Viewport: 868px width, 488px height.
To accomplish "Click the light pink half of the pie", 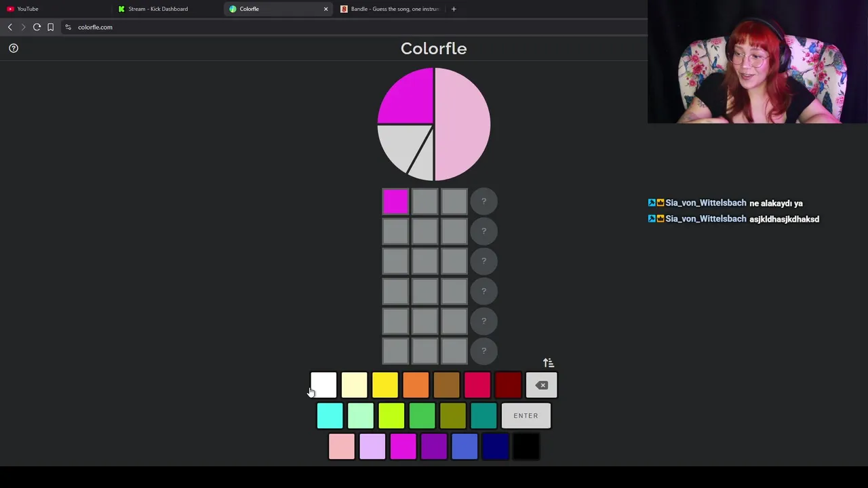I will pyautogui.click(x=462, y=124).
